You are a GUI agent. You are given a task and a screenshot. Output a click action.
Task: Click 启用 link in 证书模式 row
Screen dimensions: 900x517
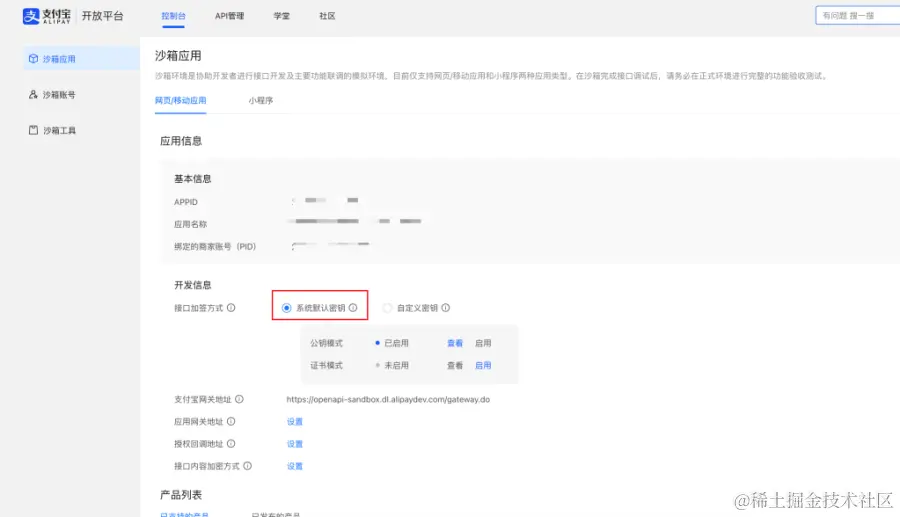tap(483, 366)
